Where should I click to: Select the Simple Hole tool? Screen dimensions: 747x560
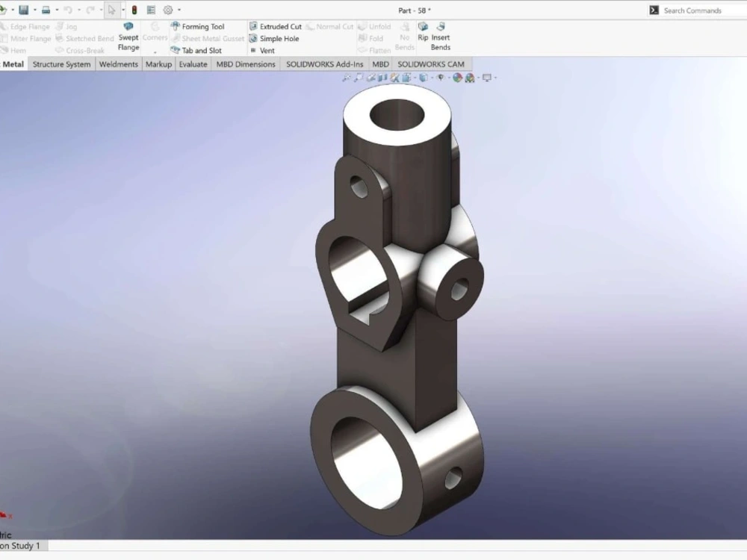tap(274, 38)
